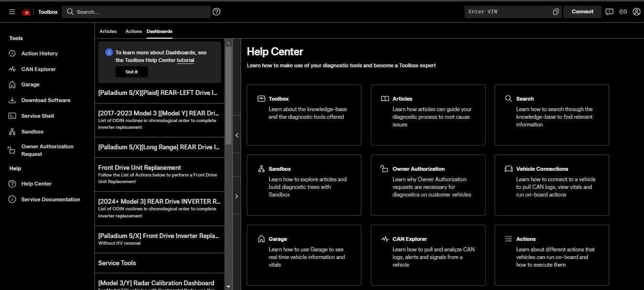This screenshot has width=644, height=290.
Task: Click the Toolbox card icon
Action: click(x=261, y=99)
